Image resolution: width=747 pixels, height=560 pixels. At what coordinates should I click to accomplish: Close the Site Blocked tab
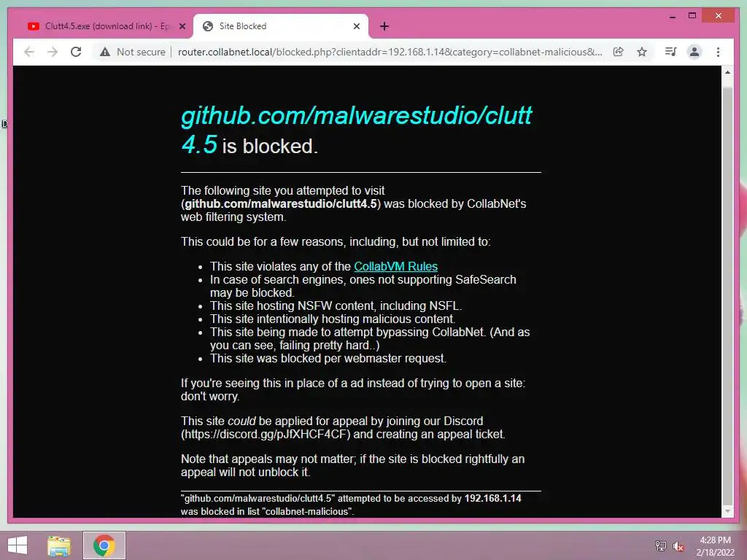tap(356, 26)
